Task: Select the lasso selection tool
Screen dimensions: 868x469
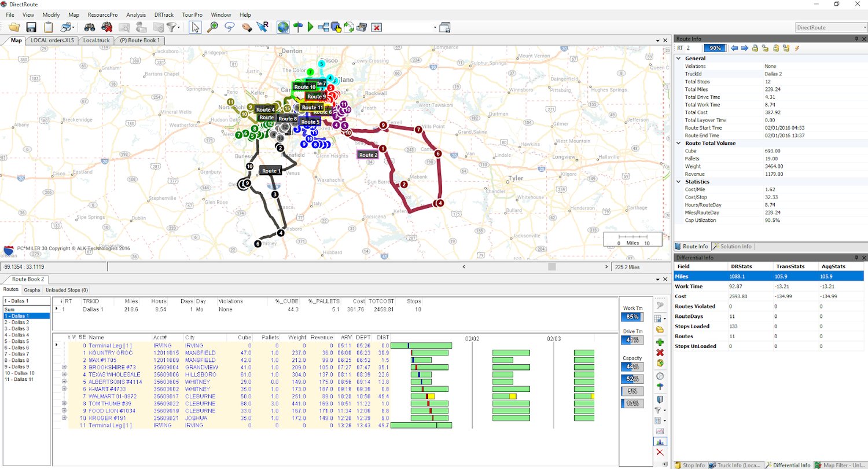Action: pyautogui.click(x=229, y=27)
